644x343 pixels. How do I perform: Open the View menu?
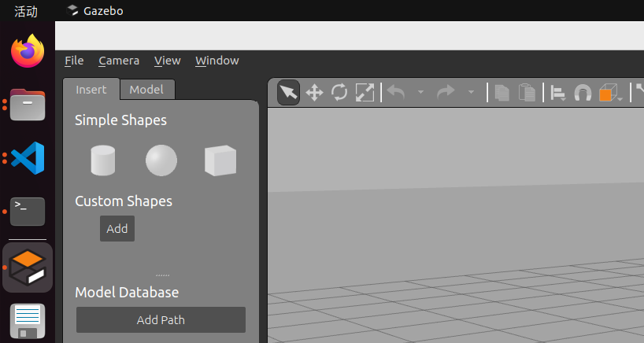[x=168, y=61]
